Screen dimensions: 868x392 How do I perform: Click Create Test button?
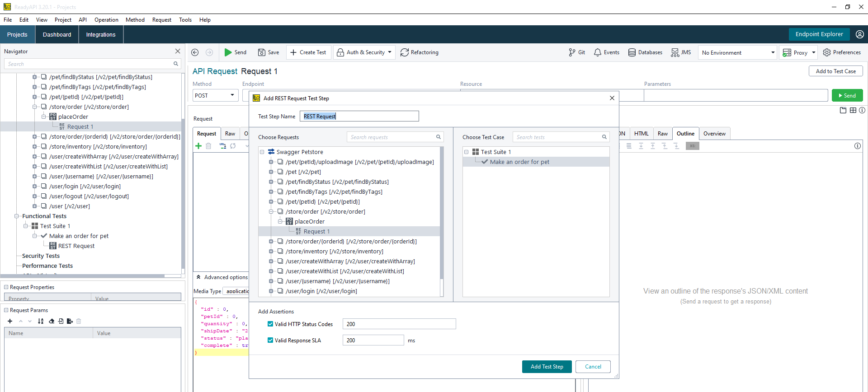coord(308,52)
